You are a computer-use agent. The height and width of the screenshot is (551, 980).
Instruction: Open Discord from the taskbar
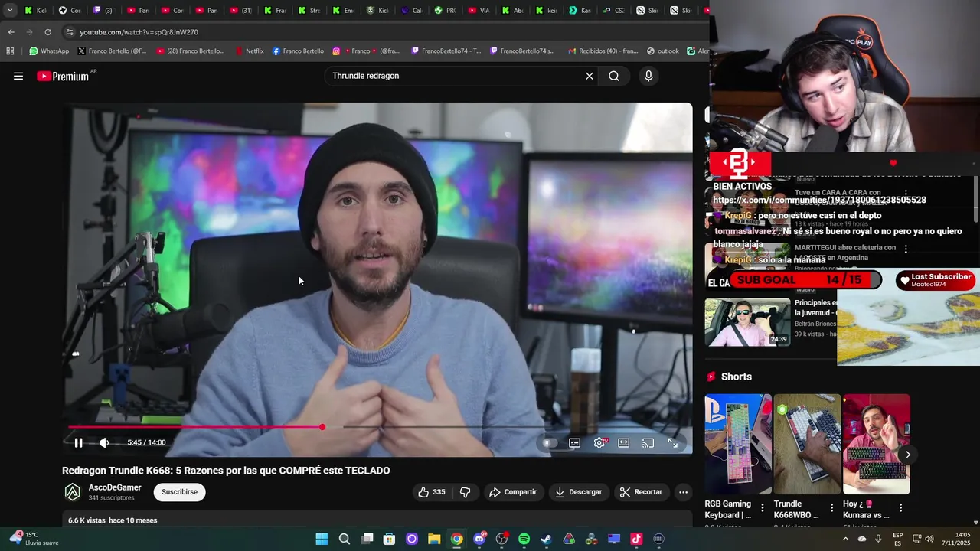(x=479, y=539)
